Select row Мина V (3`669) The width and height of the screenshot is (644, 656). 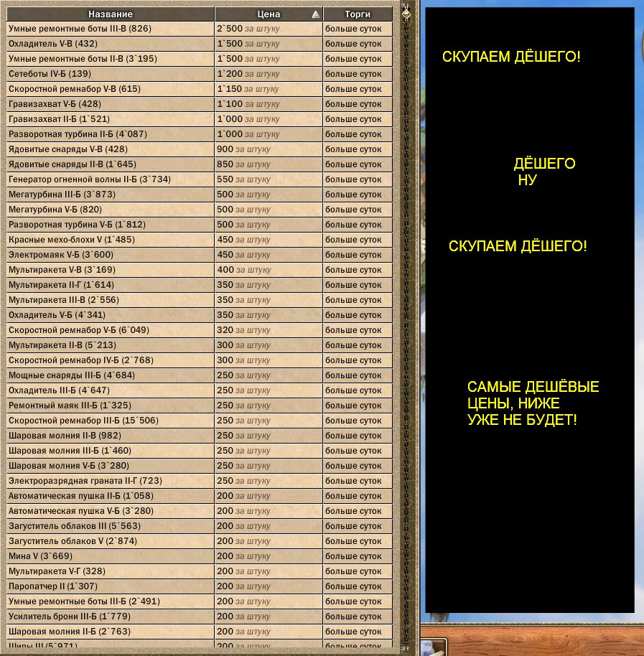[x=200, y=556]
